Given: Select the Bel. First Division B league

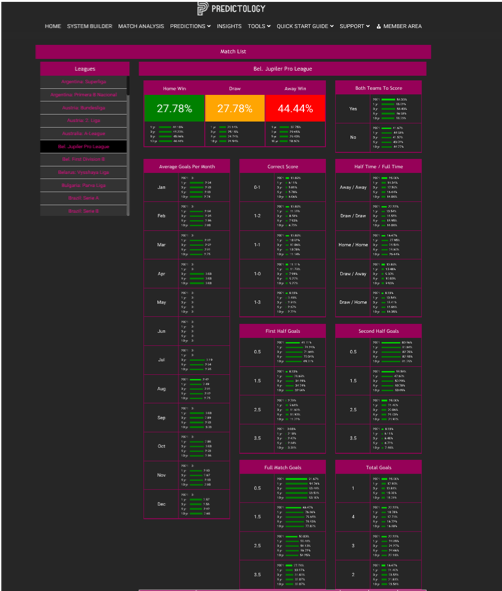Looking at the screenshot, I should (x=84, y=159).
